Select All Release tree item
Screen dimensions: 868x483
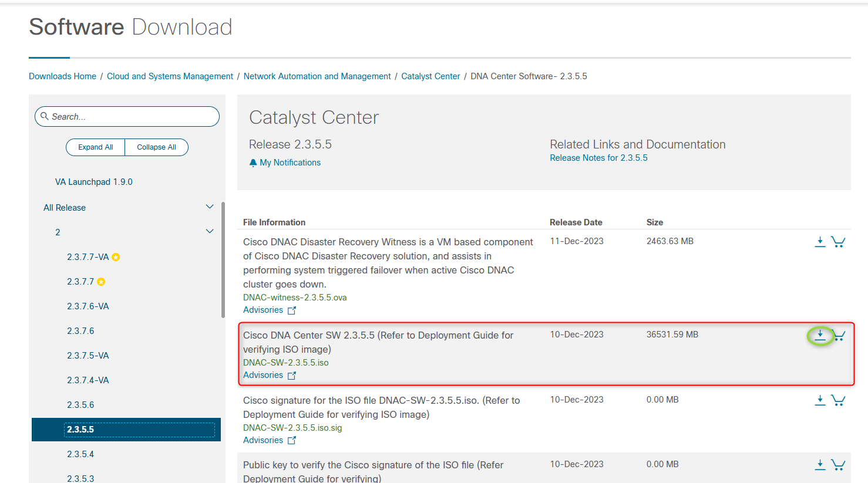click(65, 208)
